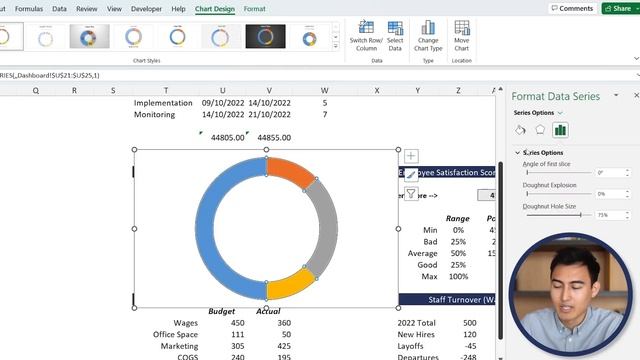Open the Format Data Series pane options arrow
The height and width of the screenshot is (360, 640).
click(616, 95)
